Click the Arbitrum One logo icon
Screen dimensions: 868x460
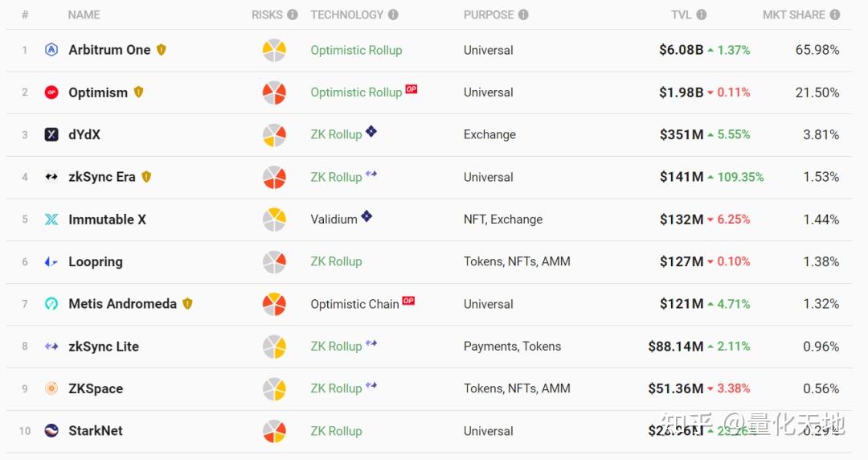51,50
